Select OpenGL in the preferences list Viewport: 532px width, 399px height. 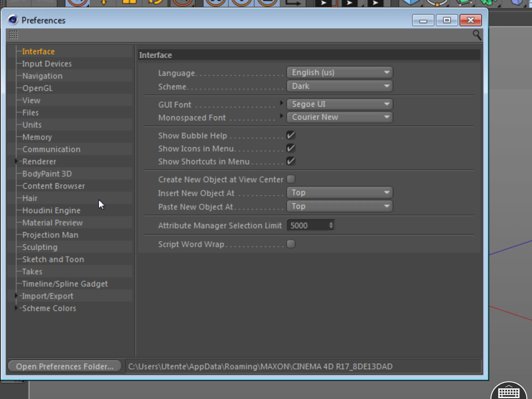[37, 88]
